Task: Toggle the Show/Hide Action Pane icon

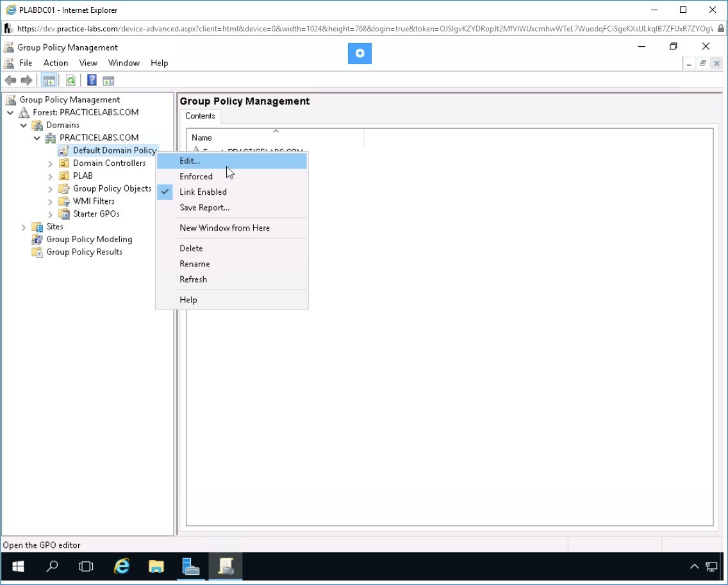Action: (109, 81)
